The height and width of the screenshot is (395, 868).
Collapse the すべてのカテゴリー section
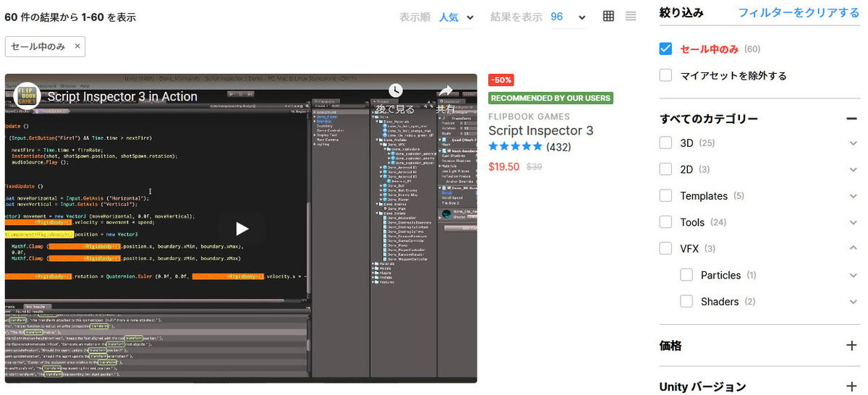(x=852, y=119)
